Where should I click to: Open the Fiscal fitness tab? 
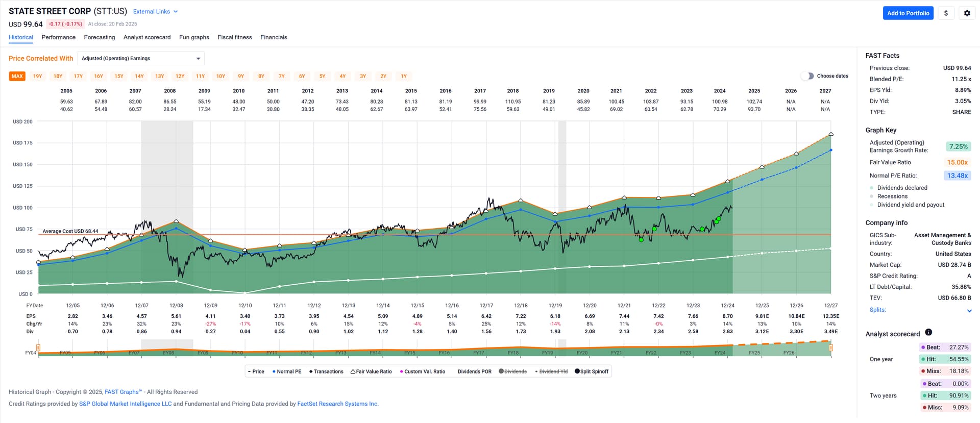pos(235,37)
